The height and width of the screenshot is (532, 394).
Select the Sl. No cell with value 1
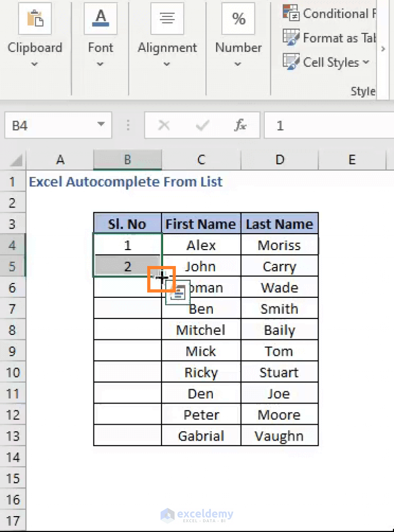pos(128,245)
